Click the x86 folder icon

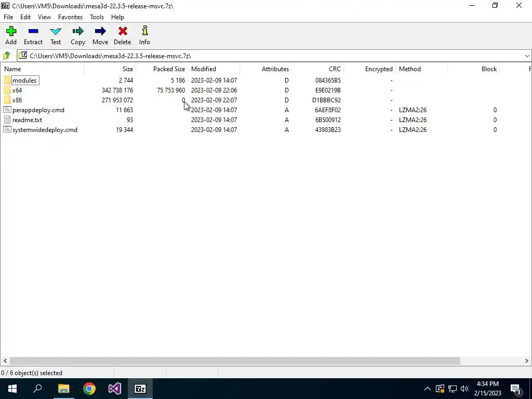point(7,100)
